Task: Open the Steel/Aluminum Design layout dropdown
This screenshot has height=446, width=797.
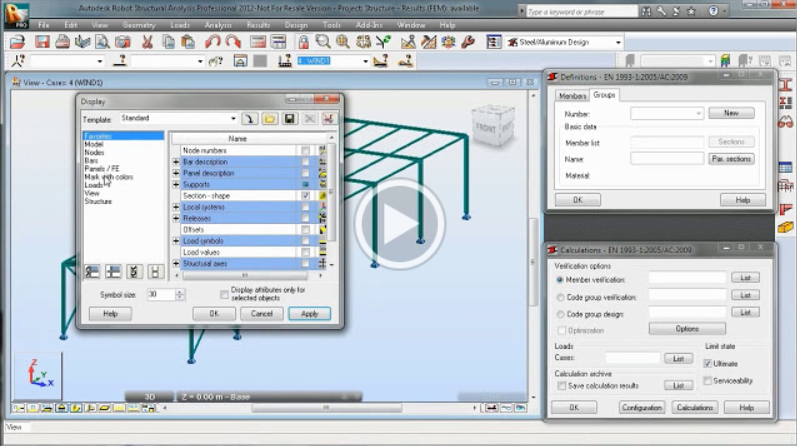Action: pos(618,43)
